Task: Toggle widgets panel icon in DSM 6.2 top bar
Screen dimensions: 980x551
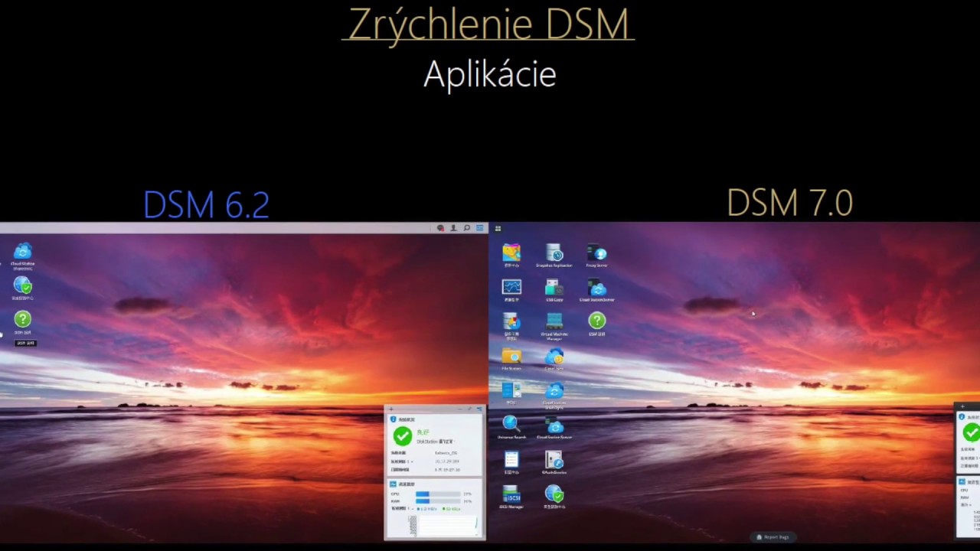Action: point(480,228)
